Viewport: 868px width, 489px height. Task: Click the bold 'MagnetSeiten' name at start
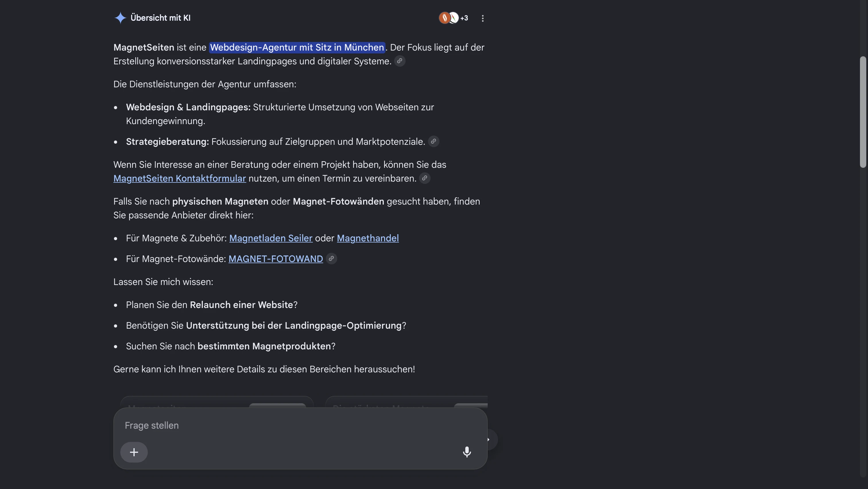tap(144, 48)
